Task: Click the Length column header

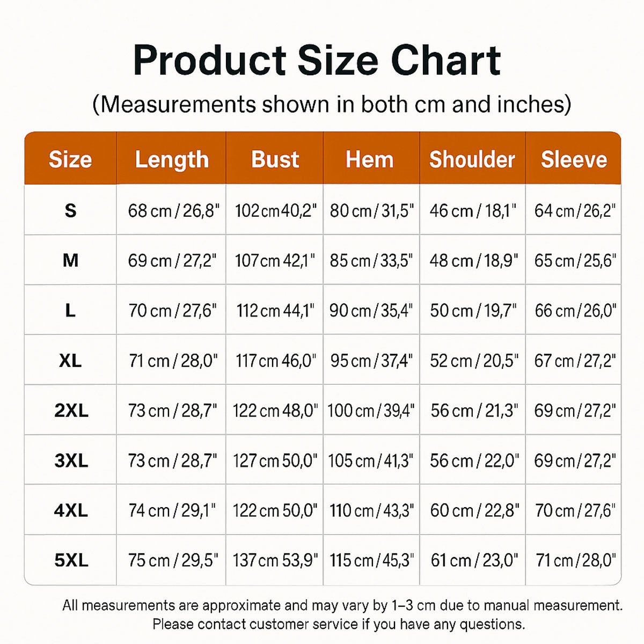Action: pyautogui.click(x=172, y=159)
